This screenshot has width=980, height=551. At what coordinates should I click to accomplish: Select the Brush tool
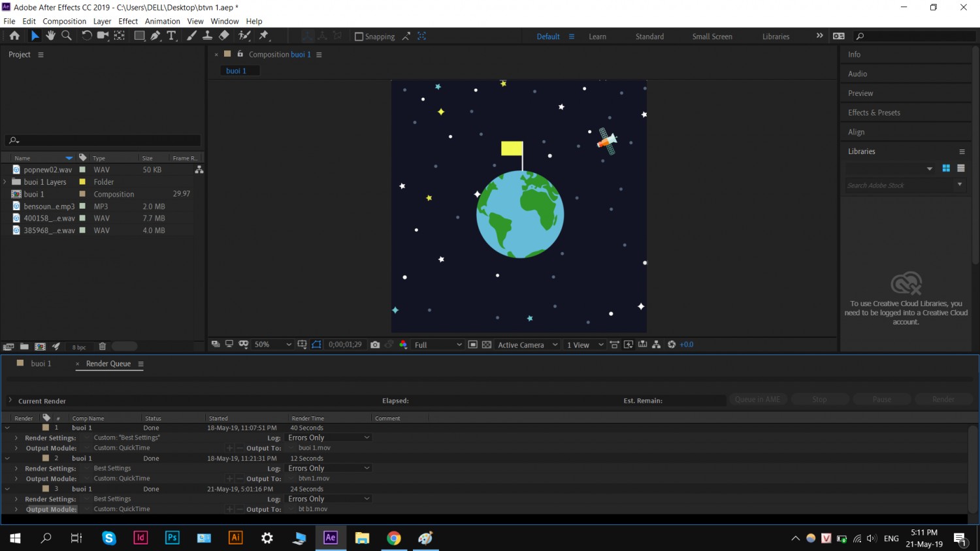[x=191, y=36]
